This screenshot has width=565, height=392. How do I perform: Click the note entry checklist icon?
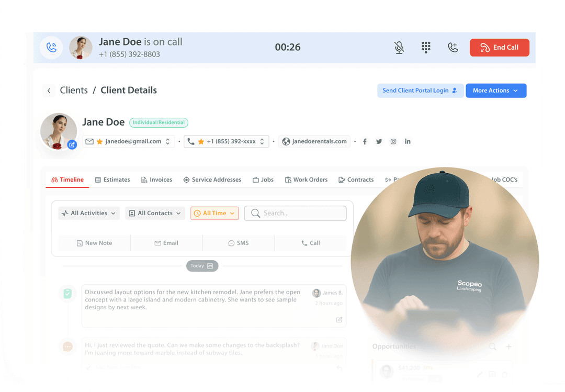point(67,294)
